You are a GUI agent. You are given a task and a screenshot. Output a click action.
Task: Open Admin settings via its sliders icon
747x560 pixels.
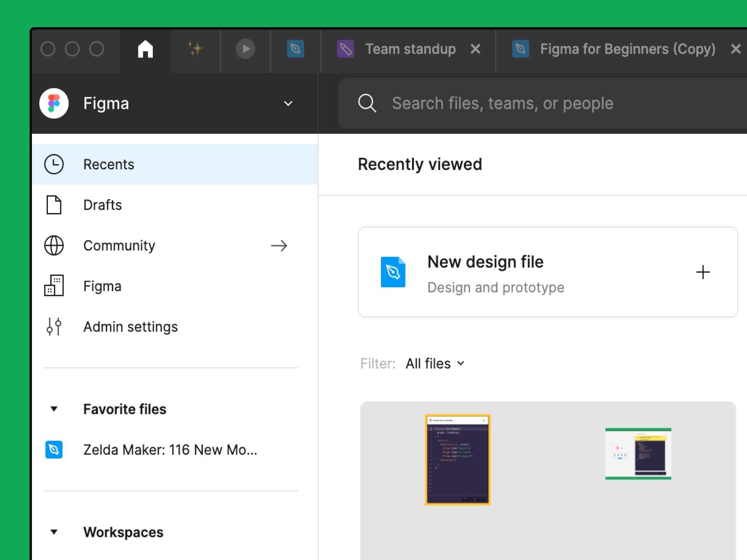tap(54, 327)
